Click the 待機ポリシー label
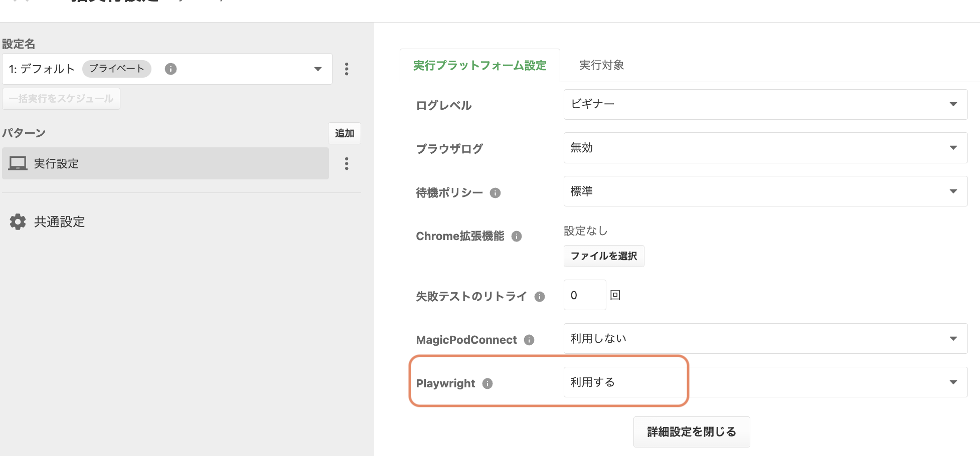This screenshot has width=980, height=456. point(449,193)
